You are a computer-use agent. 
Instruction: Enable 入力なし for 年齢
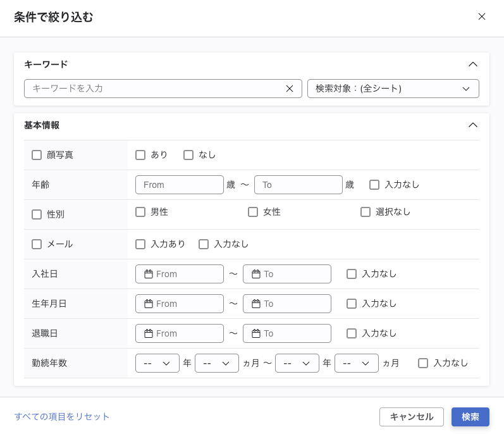click(x=374, y=185)
